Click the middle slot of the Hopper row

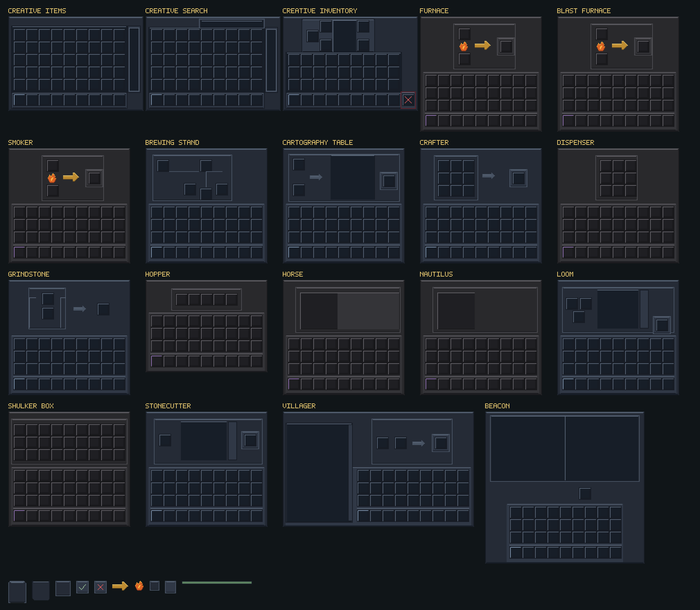coord(207,299)
